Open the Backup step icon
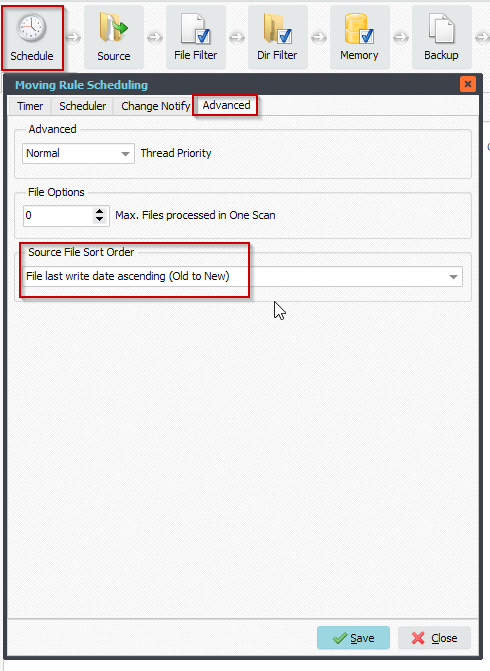The height and width of the screenshot is (671, 490). pyautogui.click(x=441, y=28)
